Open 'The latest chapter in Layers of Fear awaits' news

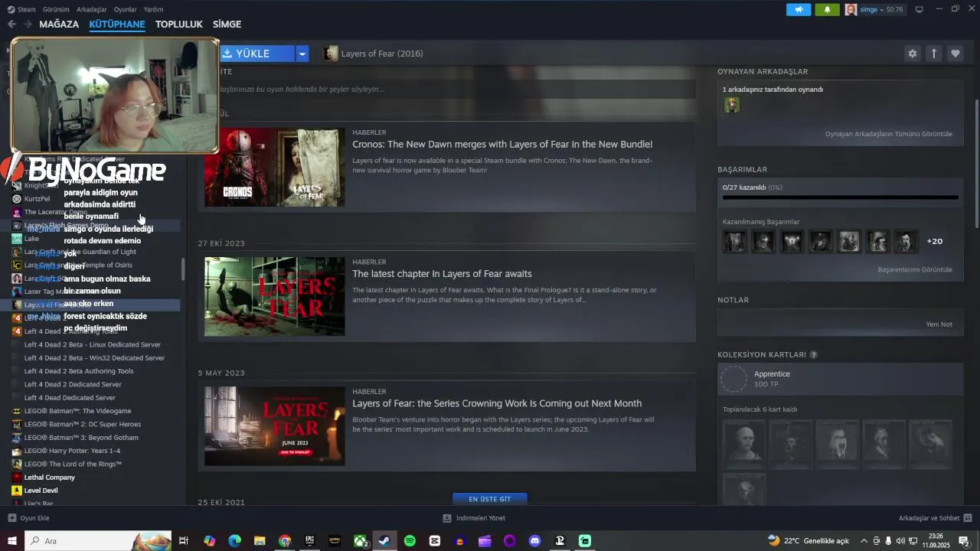tap(442, 273)
